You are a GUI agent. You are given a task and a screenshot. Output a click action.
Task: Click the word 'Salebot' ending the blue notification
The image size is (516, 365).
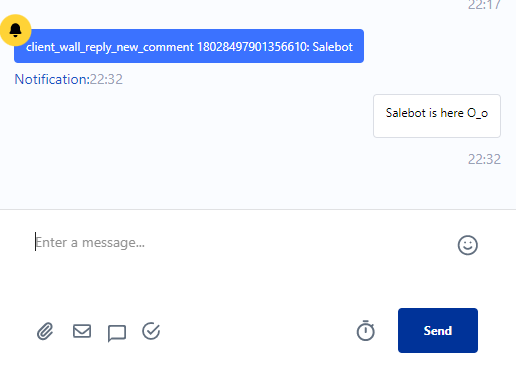pos(332,47)
